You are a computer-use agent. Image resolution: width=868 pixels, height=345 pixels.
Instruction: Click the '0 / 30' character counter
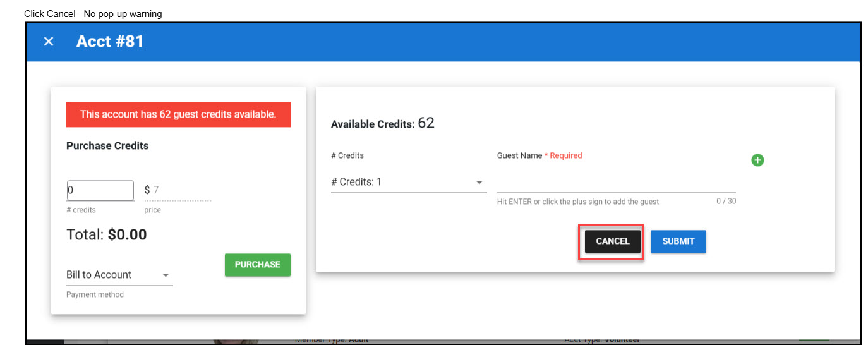pos(726,202)
